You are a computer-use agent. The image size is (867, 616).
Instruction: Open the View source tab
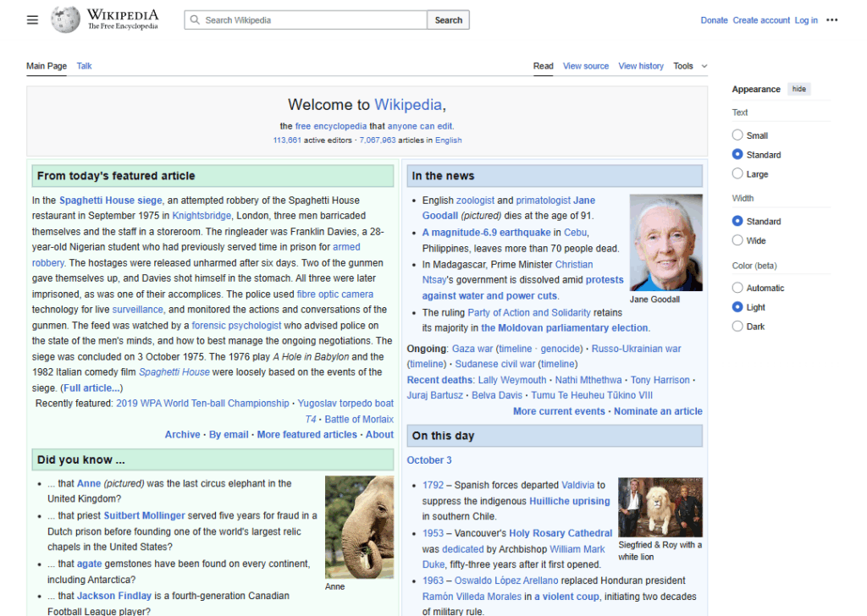coord(585,66)
